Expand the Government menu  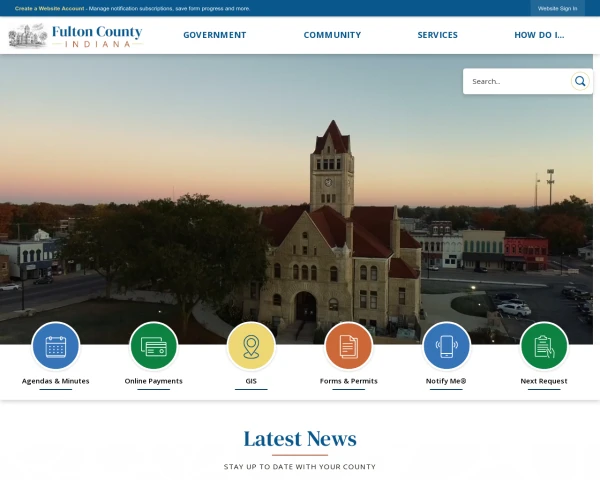[x=215, y=35]
